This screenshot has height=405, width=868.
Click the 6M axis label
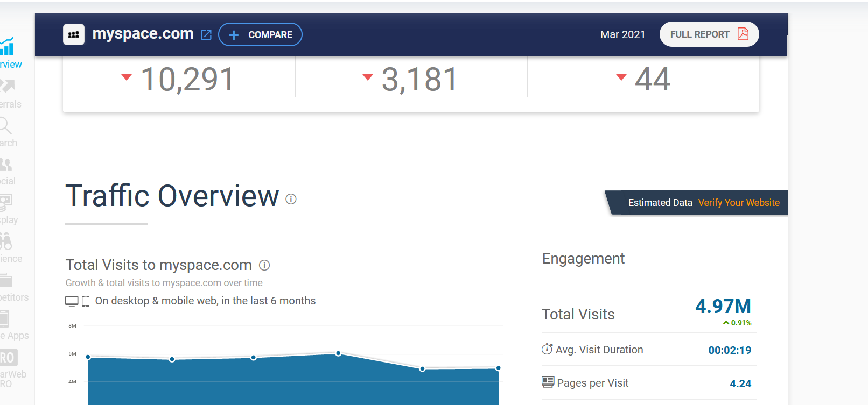coord(72,354)
